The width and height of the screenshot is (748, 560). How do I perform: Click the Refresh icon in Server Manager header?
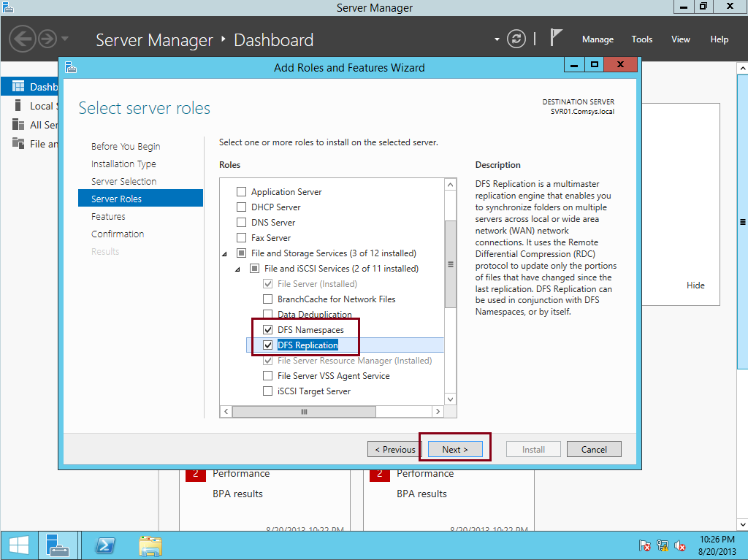click(516, 39)
